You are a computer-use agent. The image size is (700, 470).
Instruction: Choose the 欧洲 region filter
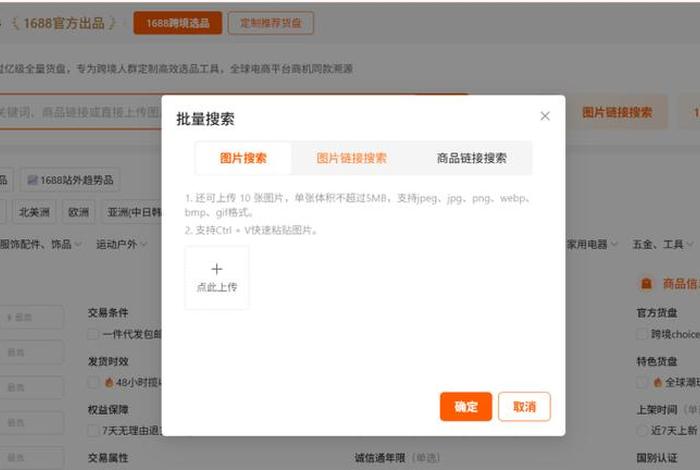[79, 212]
